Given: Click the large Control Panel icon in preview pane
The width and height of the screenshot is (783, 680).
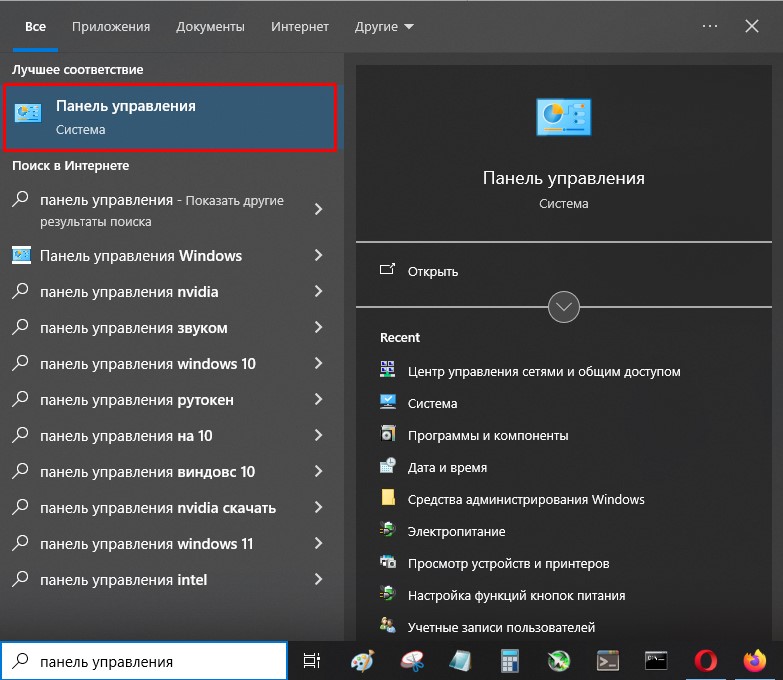Looking at the screenshot, I should [x=563, y=118].
